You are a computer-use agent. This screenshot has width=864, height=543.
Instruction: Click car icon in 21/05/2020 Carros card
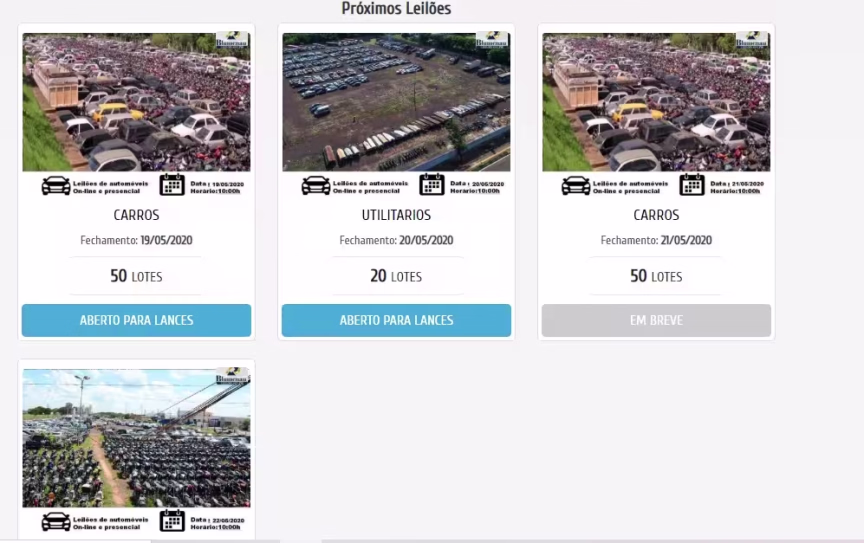tap(576, 186)
